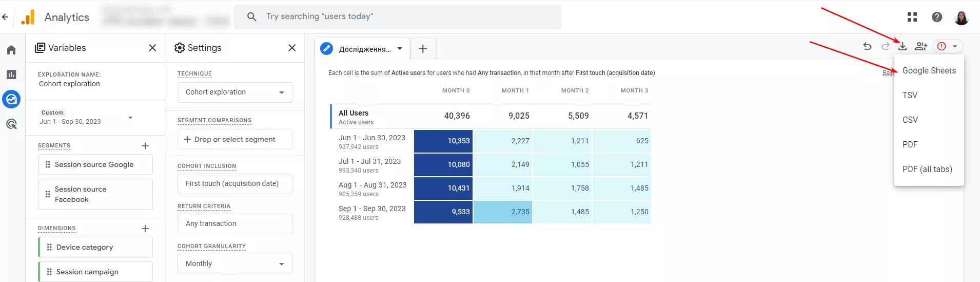Click the 10,431 cell for August

[443, 188]
